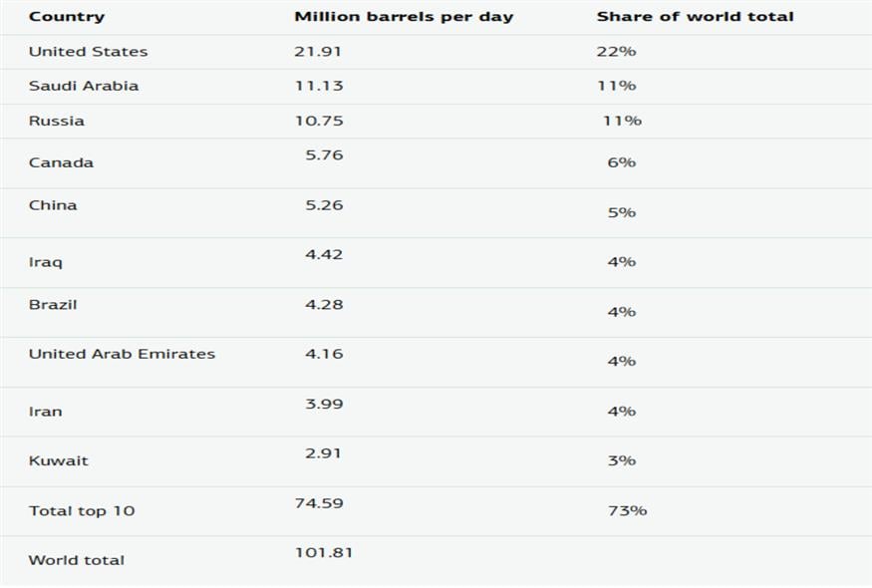Click the World total row label

pyautogui.click(x=77, y=560)
